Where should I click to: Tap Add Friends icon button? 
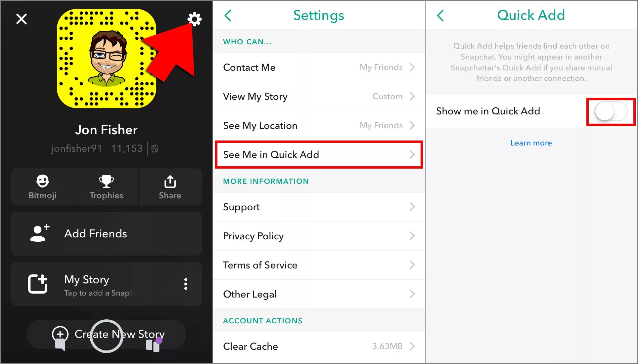[x=39, y=233]
